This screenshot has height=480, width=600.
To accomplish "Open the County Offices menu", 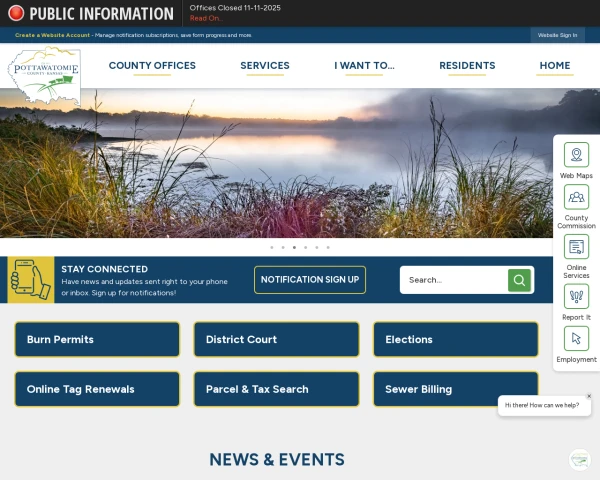I will [x=152, y=65].
